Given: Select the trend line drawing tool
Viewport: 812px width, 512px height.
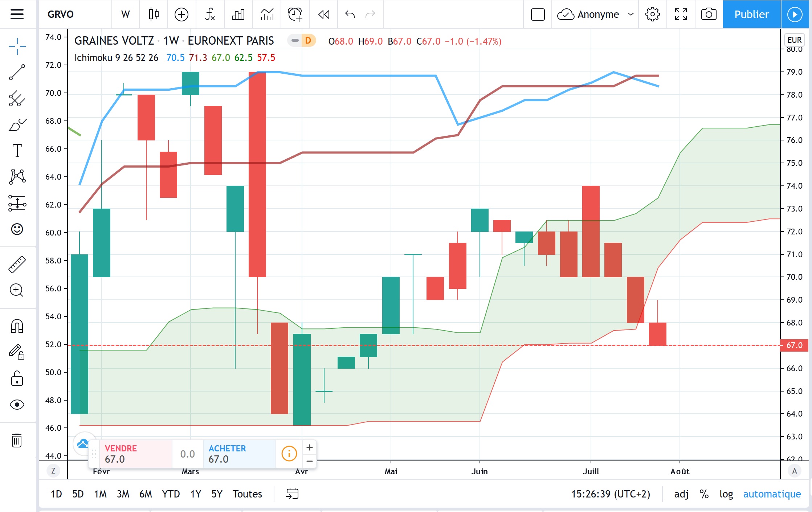Looking at the screenshot, I should pyautogui.click(x=17, y=72).
